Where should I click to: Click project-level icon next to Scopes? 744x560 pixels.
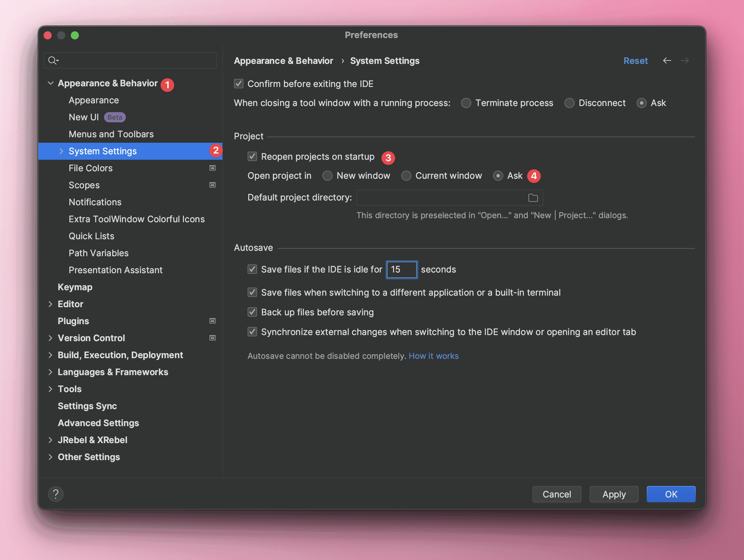tap(213, 185)
